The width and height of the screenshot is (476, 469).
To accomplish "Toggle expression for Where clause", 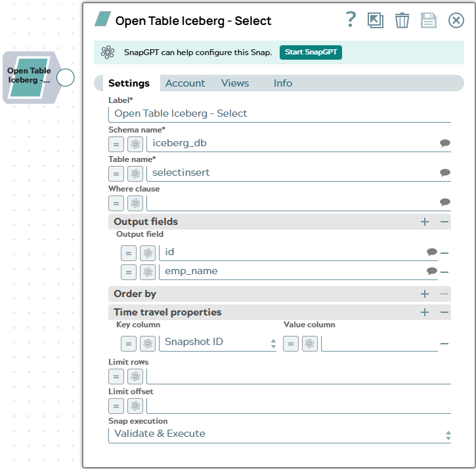I will [116, 203].
